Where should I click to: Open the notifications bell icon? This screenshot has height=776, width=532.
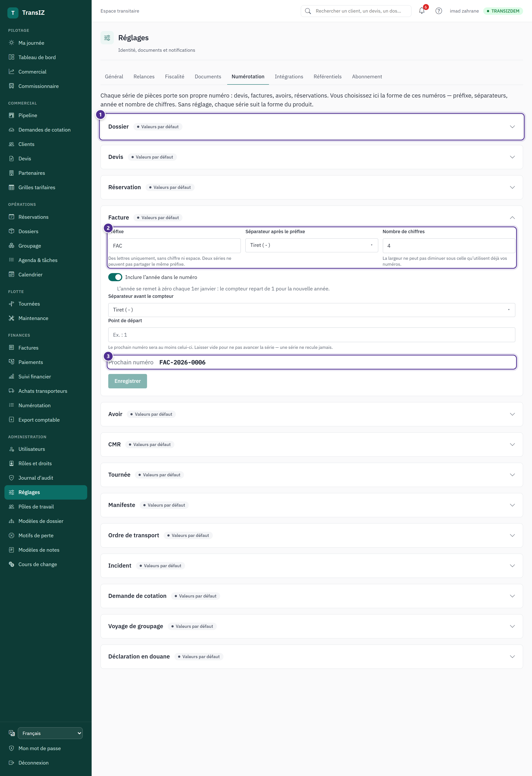click(x=422, y=11)
